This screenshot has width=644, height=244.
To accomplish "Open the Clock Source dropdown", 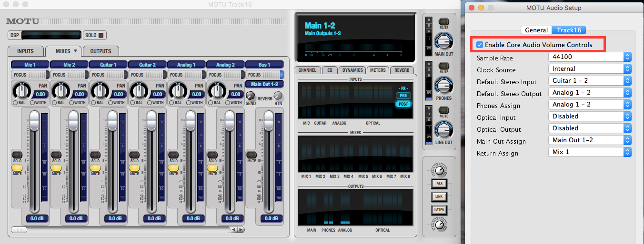I will [590, 69].
